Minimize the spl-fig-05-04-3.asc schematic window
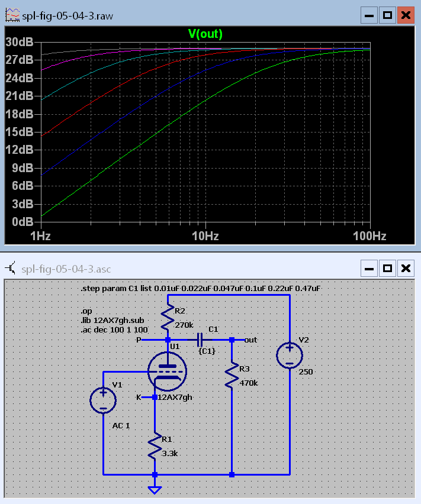Screen dimensions: 421x504 pyautogui.click(x=369, y=269)
